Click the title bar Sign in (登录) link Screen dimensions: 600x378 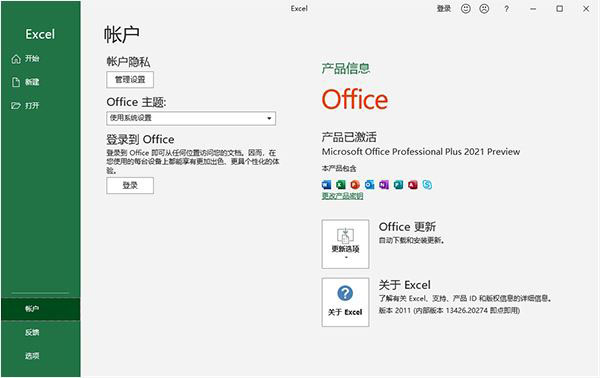pyautogui.click(x=444, y=9)
